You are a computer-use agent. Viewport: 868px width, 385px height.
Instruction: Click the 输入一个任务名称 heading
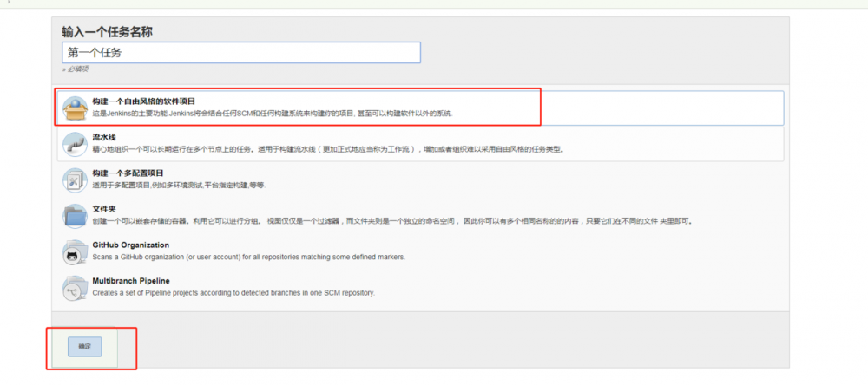(108, 31)
